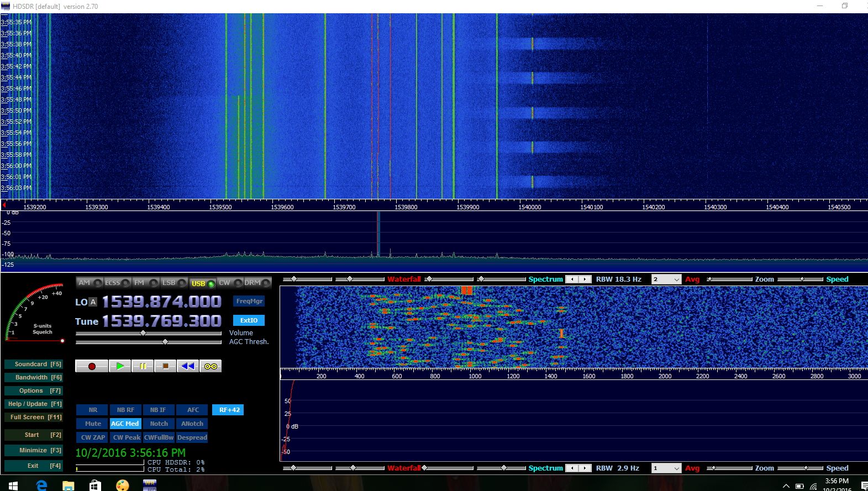Open Options [F7] menu
Image resolution: width=868 pixels, height=491 pixels.
34,390
